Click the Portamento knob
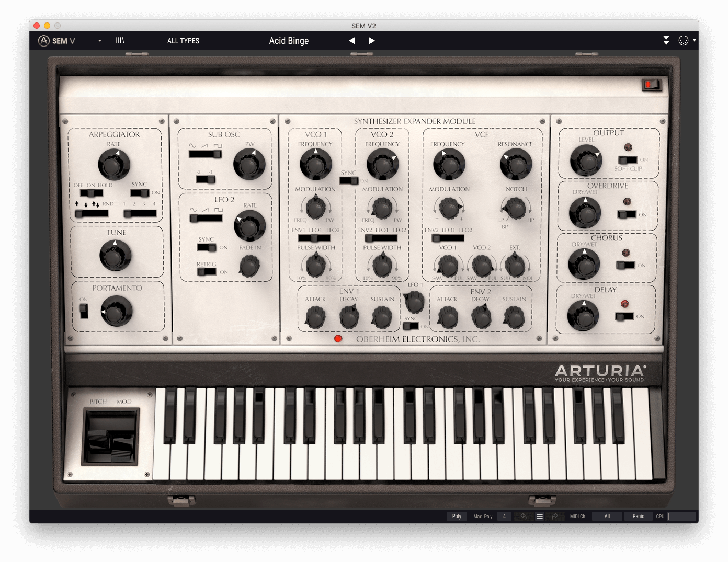728x562 pixels. pyautogui.click(x=116, y=311)
